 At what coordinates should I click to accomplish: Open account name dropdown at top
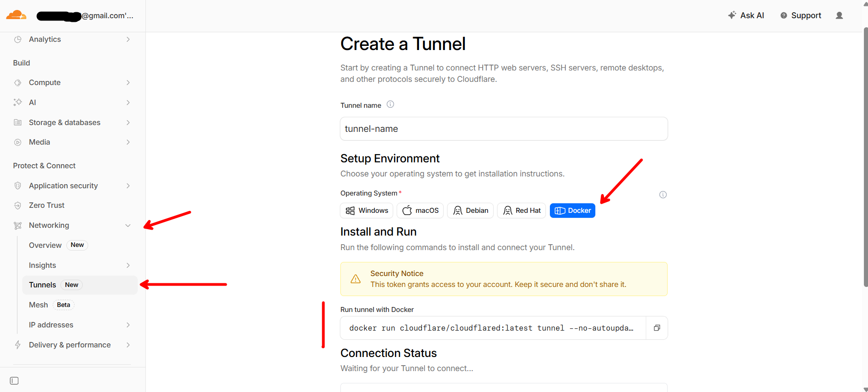85,16
